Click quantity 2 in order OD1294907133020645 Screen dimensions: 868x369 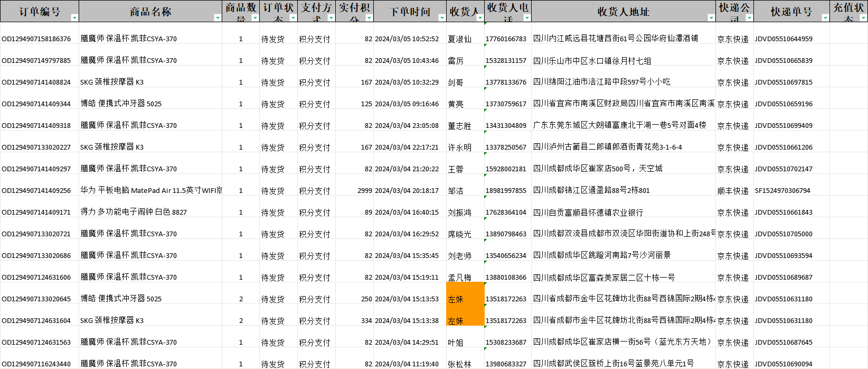[241, 299]
